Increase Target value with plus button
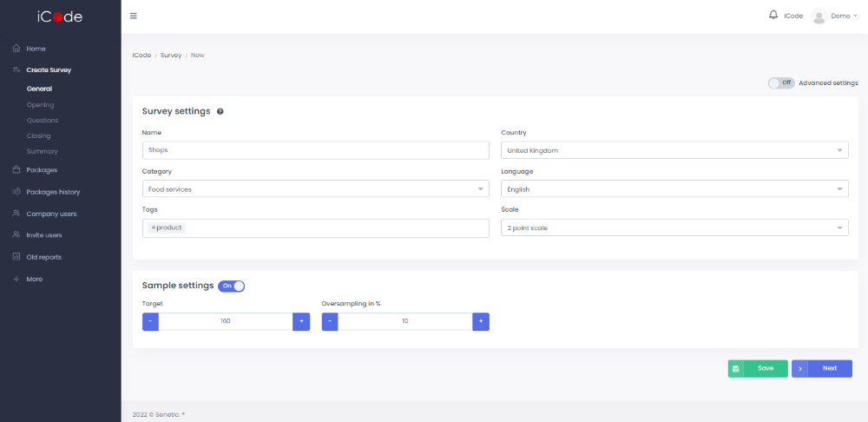Screen dimensions: 868x422 tap(301, 321)
